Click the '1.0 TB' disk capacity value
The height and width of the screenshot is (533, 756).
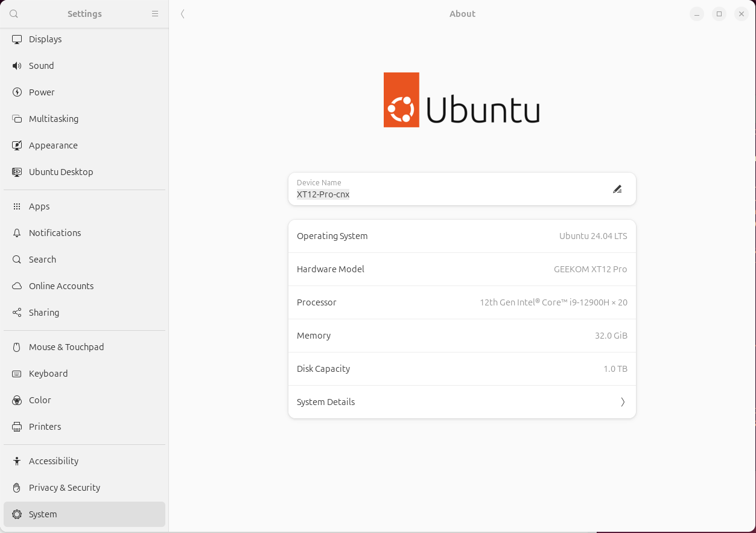(x=615, y=369)
